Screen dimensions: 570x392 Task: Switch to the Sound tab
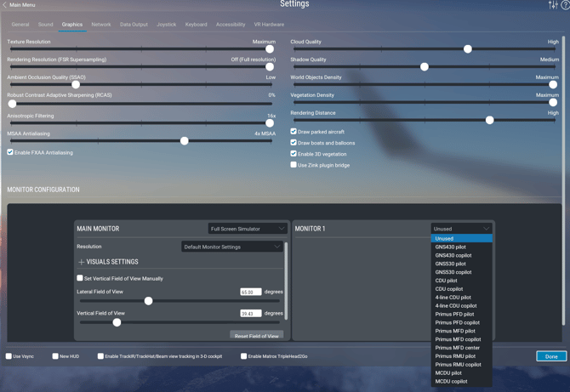(x=45, y=25)
